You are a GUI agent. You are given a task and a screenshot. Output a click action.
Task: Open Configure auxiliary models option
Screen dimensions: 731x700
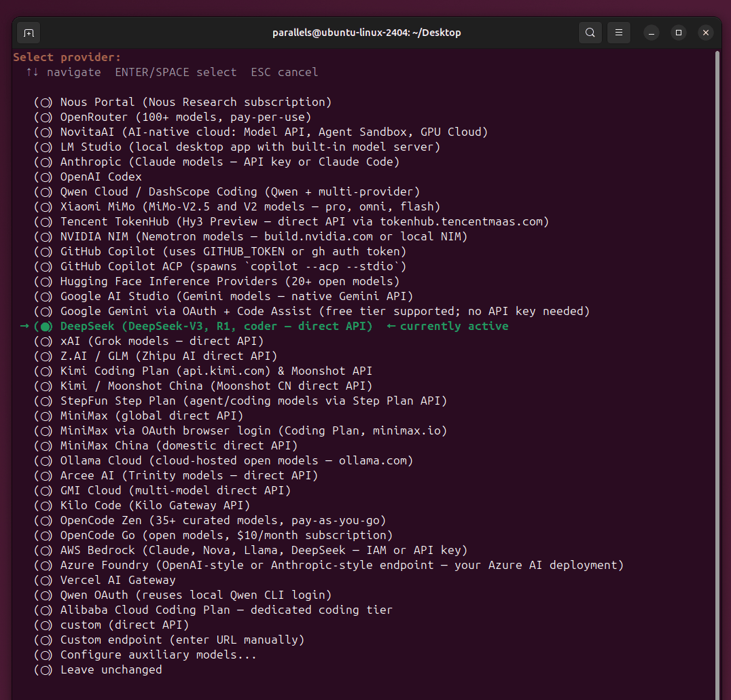[x=145, y=654]
